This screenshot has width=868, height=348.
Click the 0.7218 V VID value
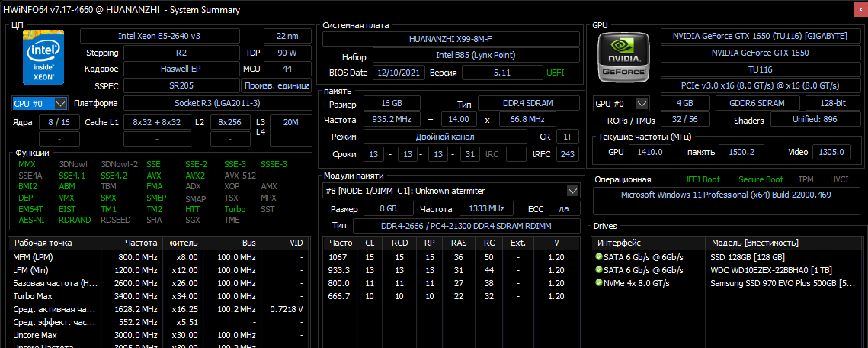click(287, 309)
